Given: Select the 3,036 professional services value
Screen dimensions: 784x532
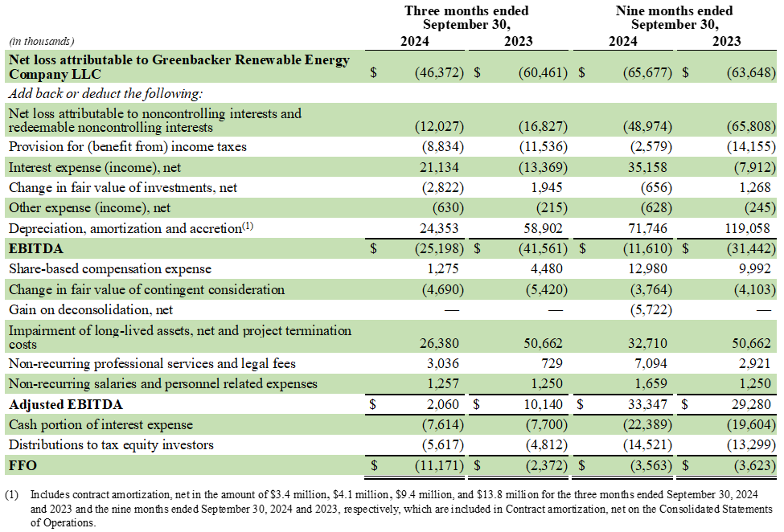Looking at the screenshot, I should [442, 364].
